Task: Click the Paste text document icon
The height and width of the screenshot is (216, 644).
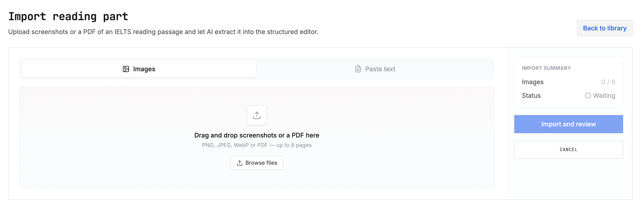Action: pyautogui.click(x=358, y=69)
